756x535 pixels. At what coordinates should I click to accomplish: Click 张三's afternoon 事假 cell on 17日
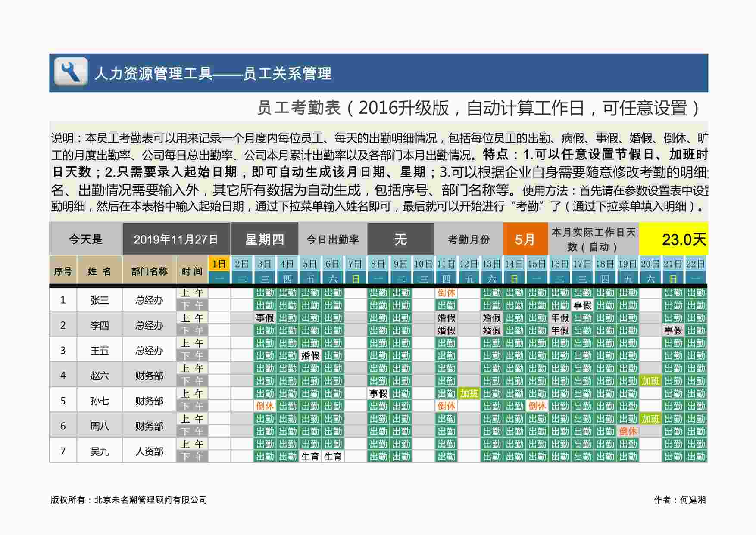coord(582,305)
